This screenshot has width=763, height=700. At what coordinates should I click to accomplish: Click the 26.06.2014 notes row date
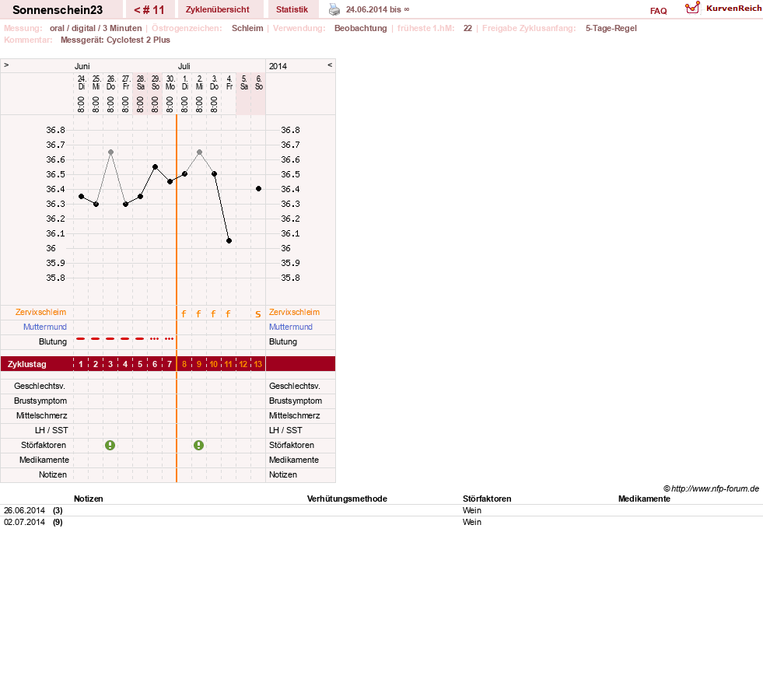click(24, 510)
